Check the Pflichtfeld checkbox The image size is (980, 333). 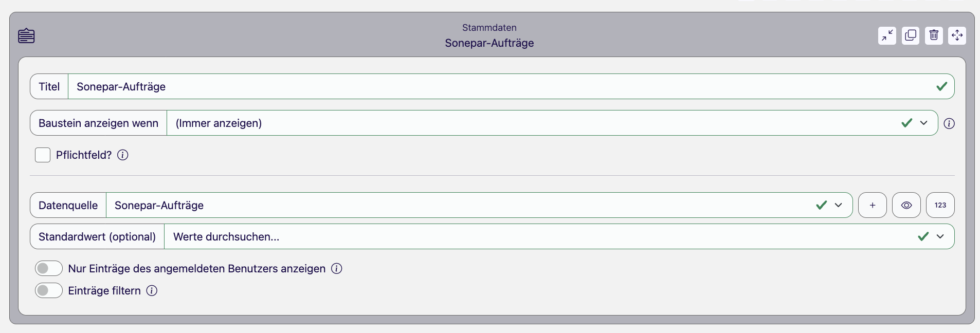[43, 155]
